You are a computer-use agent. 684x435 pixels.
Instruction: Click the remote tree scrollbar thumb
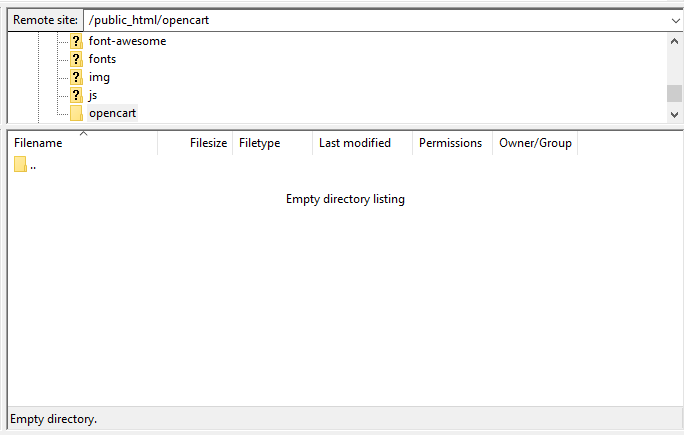[x=674, y=93]
